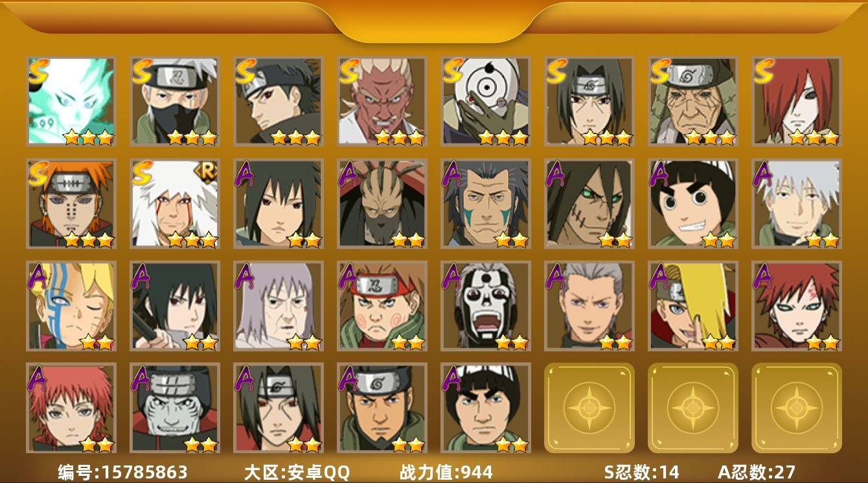Select blond ninja with blue face markings

[71, 306]
